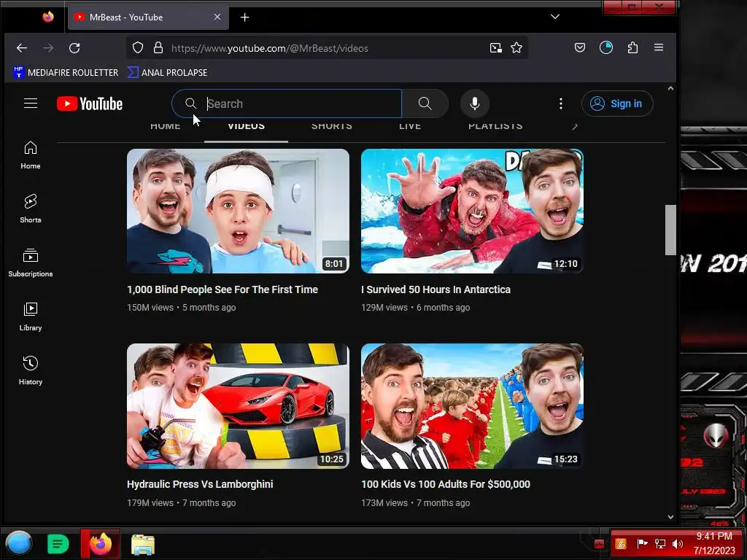Viewport: 747px width, 560px height.
Task: Open the second bookmark in the bookmarks bar
Action: pos(167,72)
